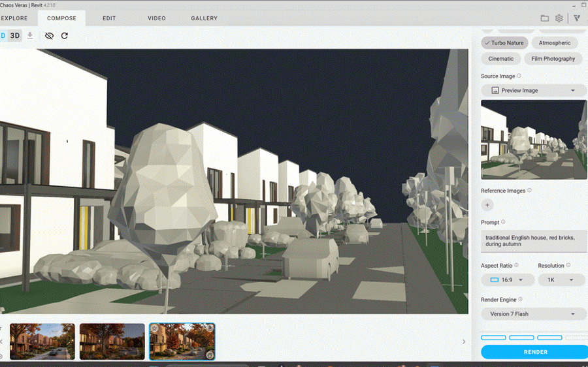Screen dimensions: 588x367
Task: Add a reference image with plus button
Action: [487, 205]
